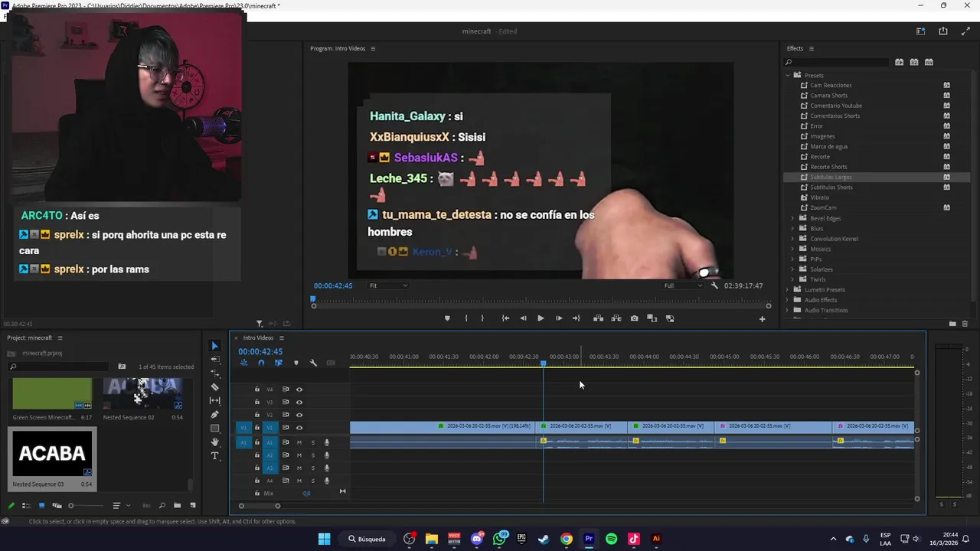The image size is (980, 551).
Task: Export a frame with the camera icon
Action: [x=634, y=318]
